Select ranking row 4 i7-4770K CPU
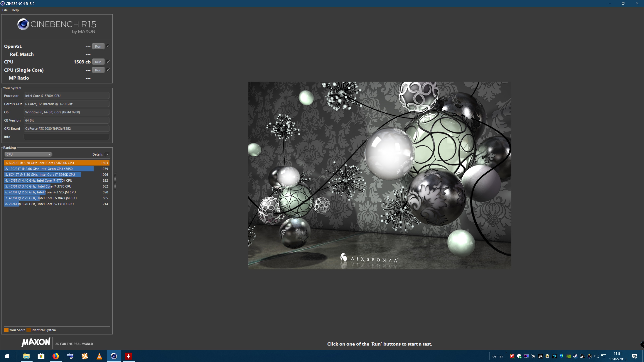Screen dimensions: 644x362 point(57,180)
